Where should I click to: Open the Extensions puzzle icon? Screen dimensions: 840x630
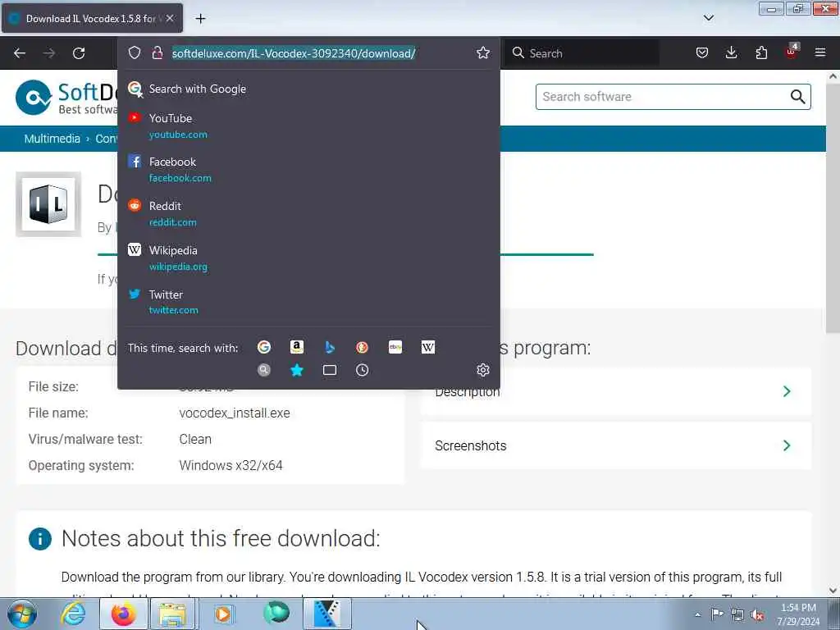(761, 52)
